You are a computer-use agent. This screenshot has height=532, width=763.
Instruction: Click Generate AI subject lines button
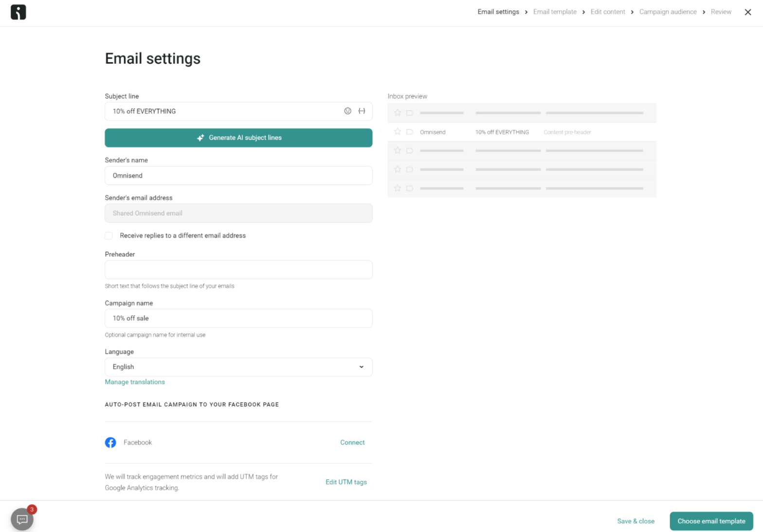pyautogui.click(x=238, y=138)
